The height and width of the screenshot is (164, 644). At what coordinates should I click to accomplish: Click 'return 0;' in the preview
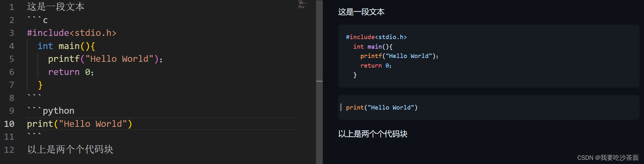[376, 66]
